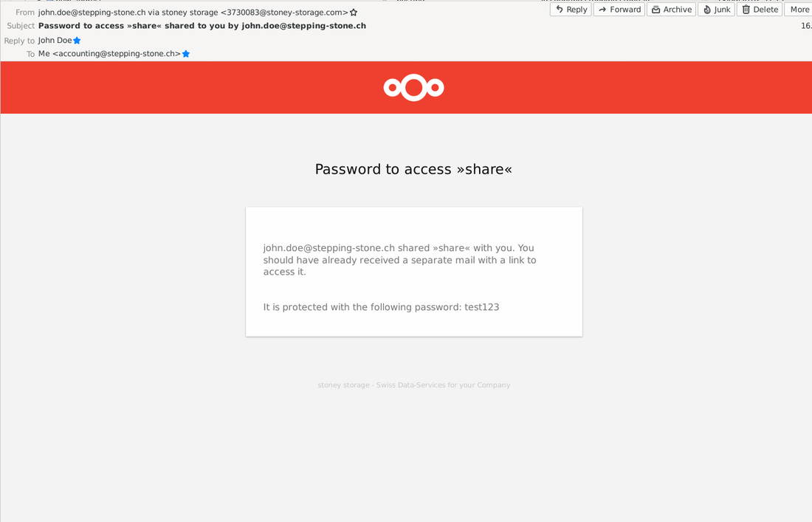Click the outline star beside the sender address
This screenshot has height=522, width=812.
click(x=354, y=13)
